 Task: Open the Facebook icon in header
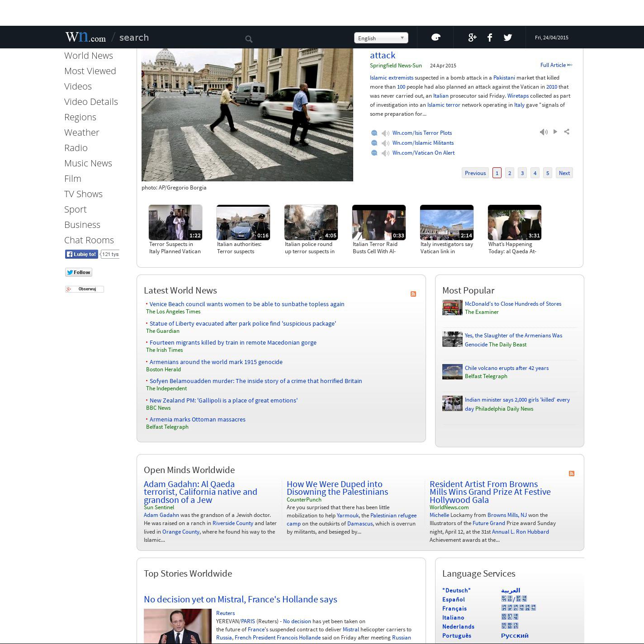point(490,38)
